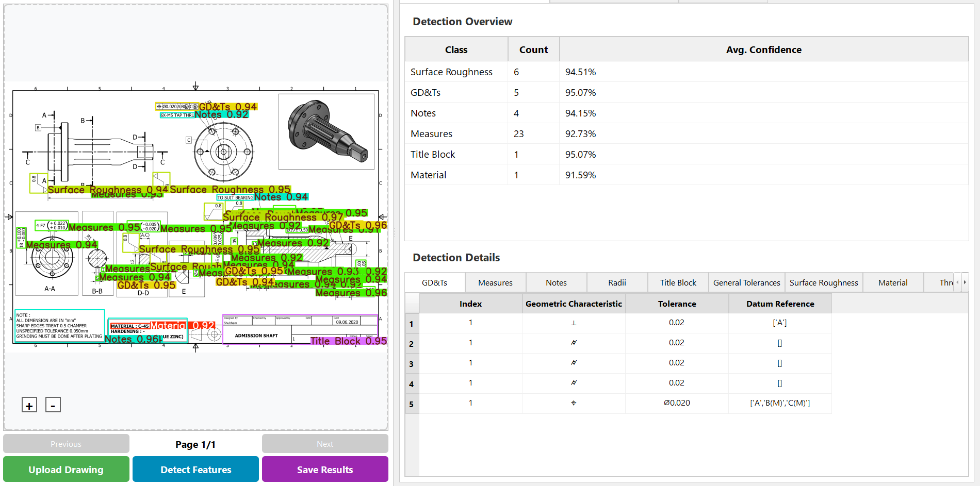Image resolution: width=980 pixels, height=486 pixels.
Task: Click the Tolerance column header
Action: [x=677, y=304]
